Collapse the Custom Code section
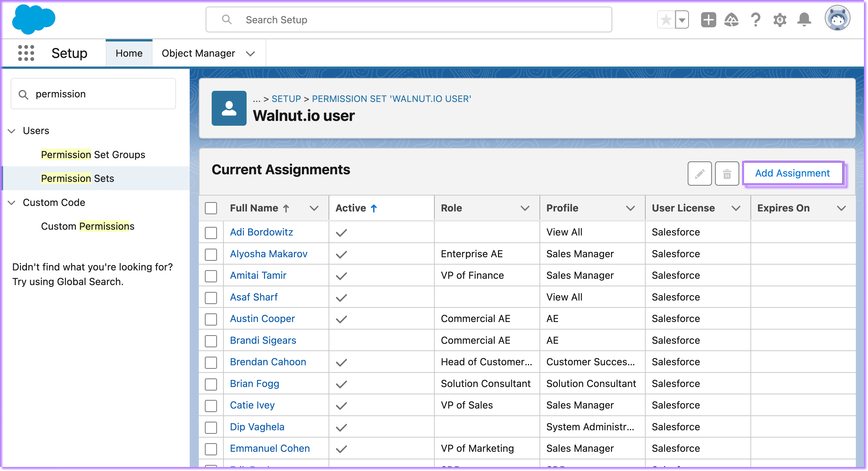 pyautogui.click(x=11, y=203)
